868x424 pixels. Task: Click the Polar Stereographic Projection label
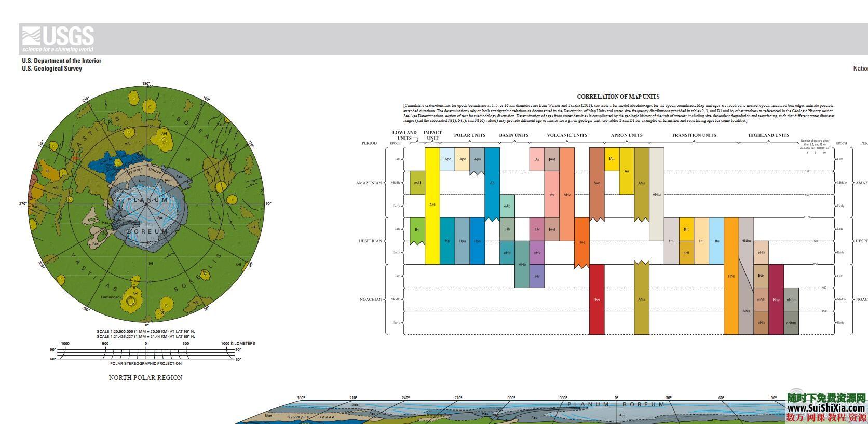tap(145, 364)
